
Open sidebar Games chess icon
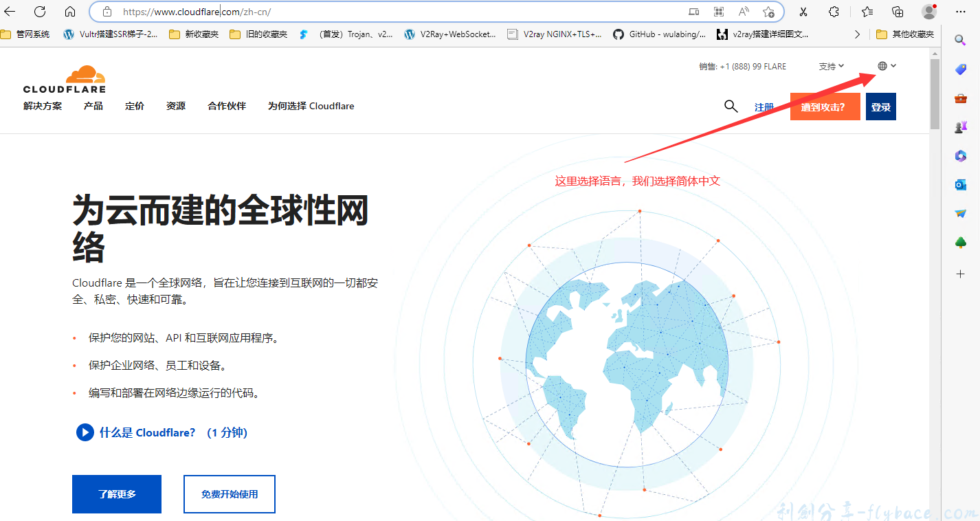(961, 127)
